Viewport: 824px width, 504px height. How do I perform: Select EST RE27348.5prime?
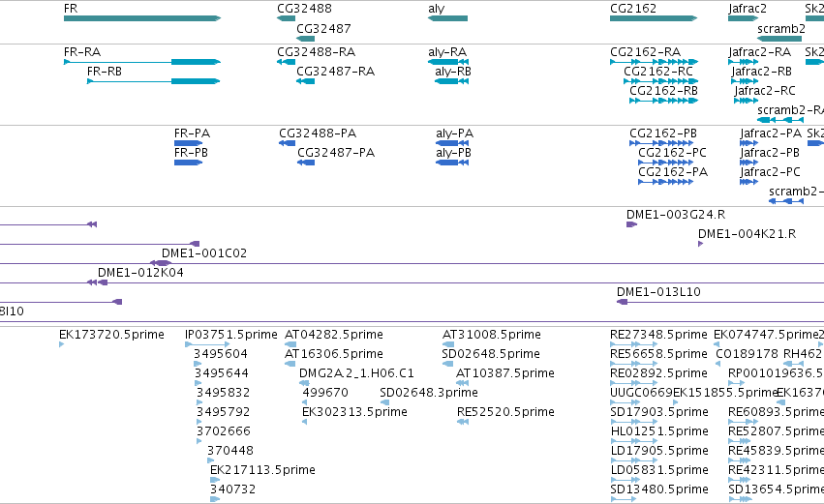pyautogui.click(x=658, y=335)
